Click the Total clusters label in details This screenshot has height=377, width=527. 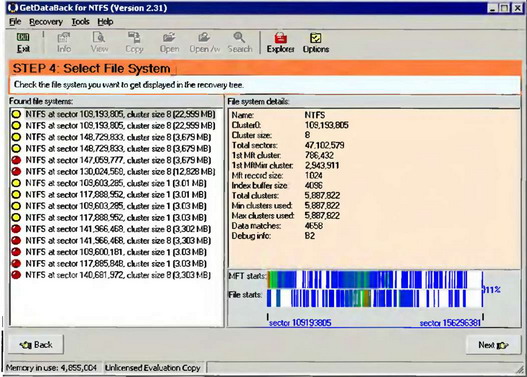click(255, 196)
